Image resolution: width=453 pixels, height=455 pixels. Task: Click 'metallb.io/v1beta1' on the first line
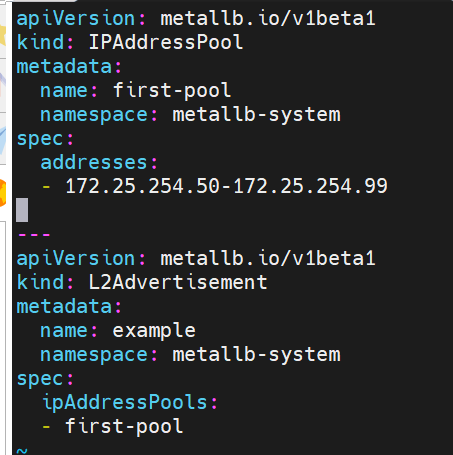pos(268,18)
